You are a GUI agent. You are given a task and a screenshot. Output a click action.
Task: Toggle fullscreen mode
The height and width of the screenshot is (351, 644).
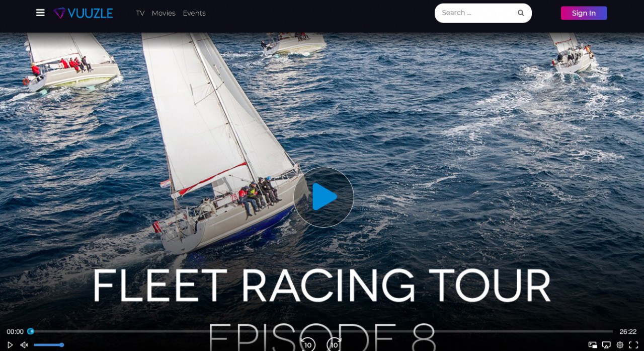point(633,345)
